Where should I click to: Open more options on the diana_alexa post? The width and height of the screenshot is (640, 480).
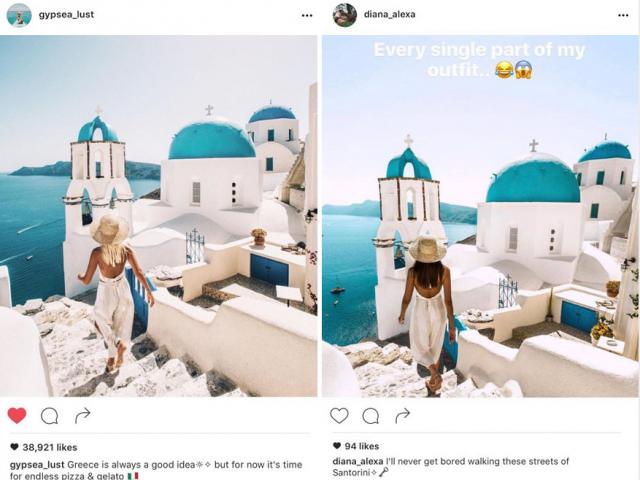point(623,16)
